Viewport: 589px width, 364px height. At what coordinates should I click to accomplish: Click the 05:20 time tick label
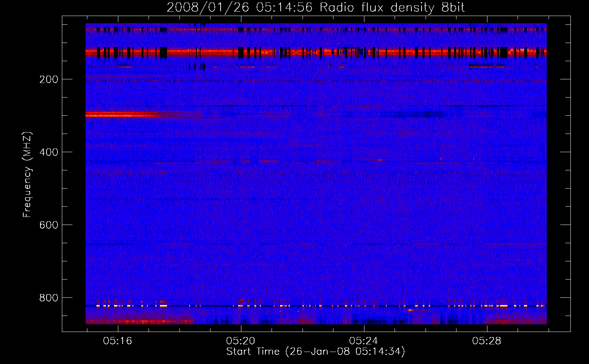point(241,341)
